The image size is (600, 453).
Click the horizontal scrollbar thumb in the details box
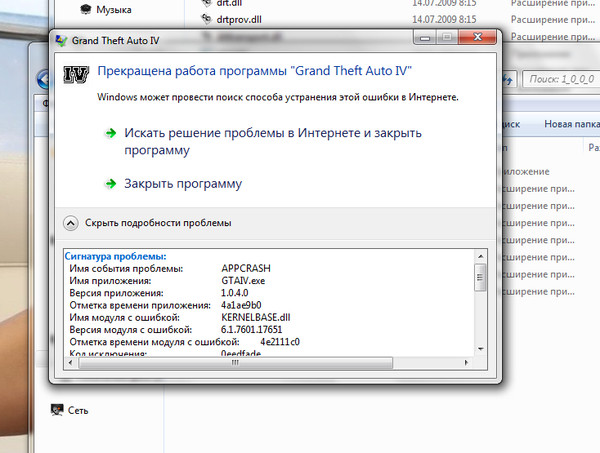coord(235,362)
